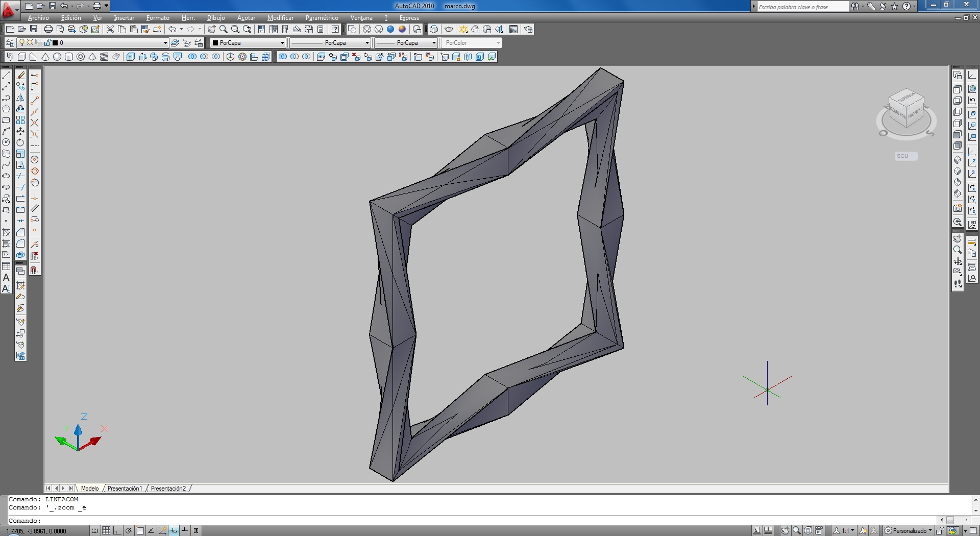
Task: Open the Express menu
Action: click(x=409, y=18)
